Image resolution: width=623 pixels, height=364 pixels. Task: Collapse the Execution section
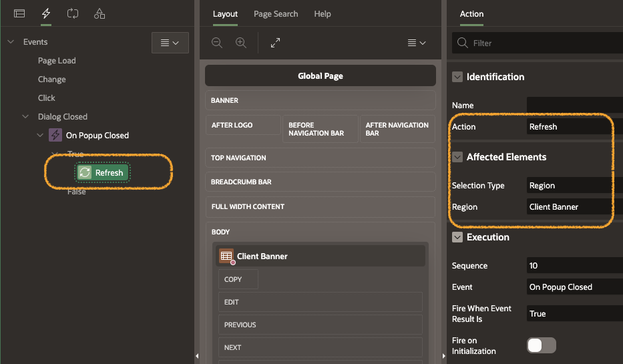(x=457, y=237)
